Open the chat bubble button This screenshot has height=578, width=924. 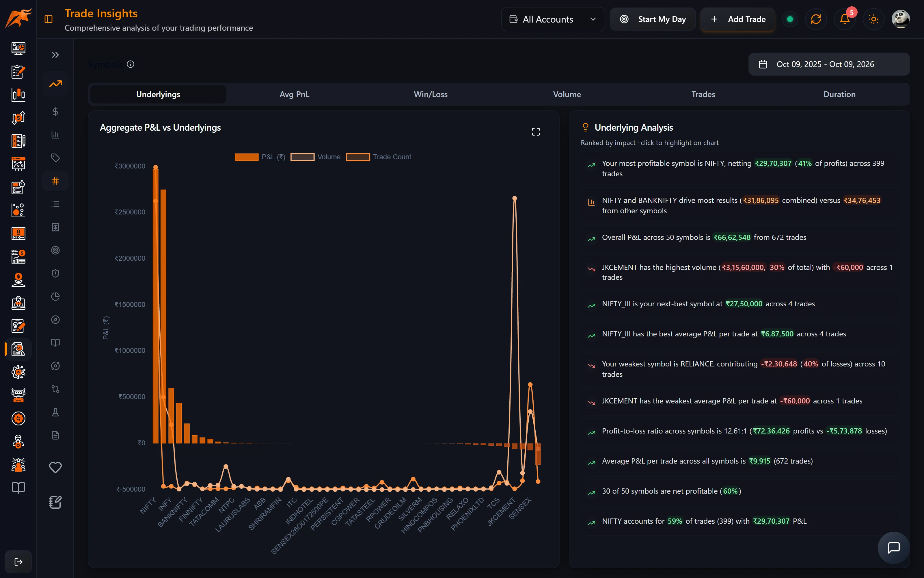(x=894, y=548)
